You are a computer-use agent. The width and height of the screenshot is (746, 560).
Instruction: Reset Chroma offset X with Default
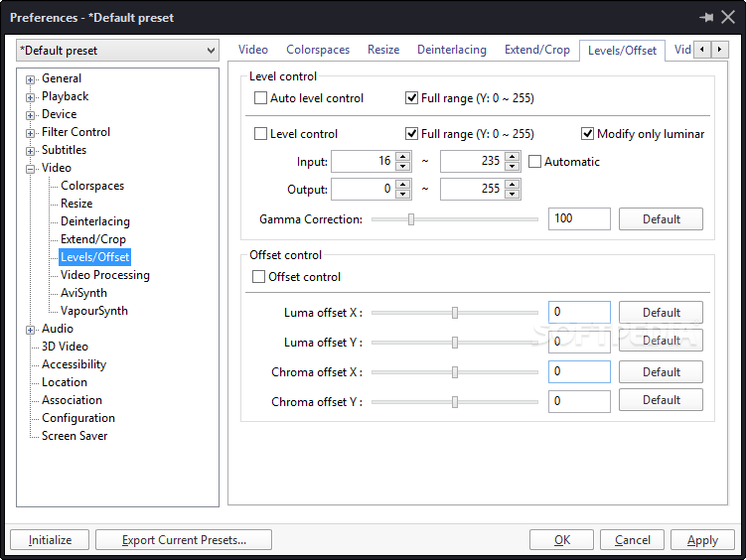[x=661, y=371]
